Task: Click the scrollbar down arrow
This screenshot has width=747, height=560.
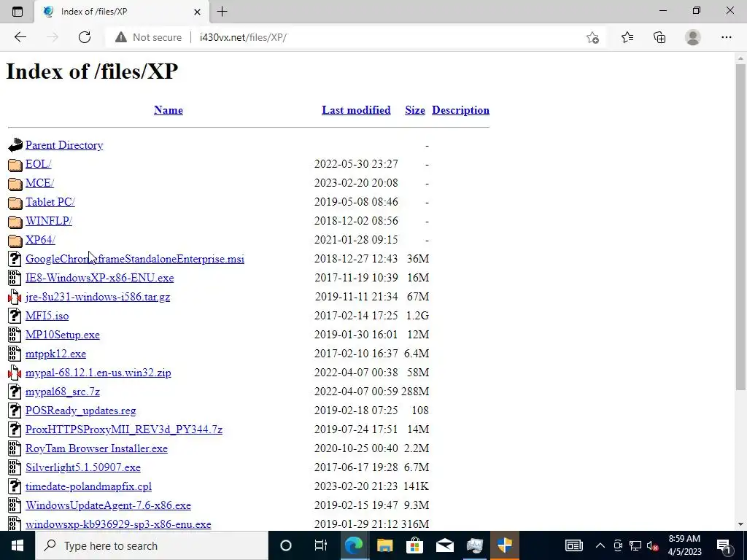Action: tap(740, 524)
